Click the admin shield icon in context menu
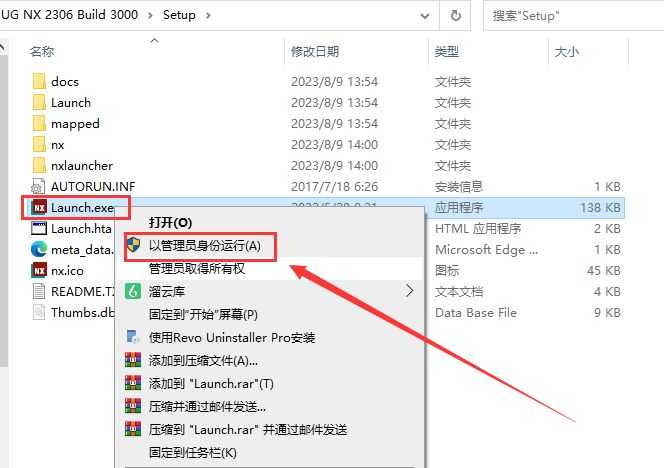The image size is (664, 468). click(x=133, y=245)
